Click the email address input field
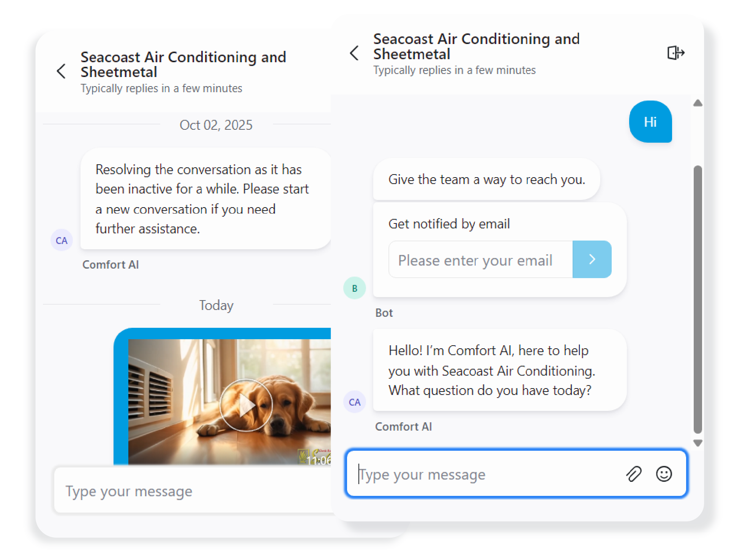Screen dimensions: 737x560 click(x=480, y=260)
